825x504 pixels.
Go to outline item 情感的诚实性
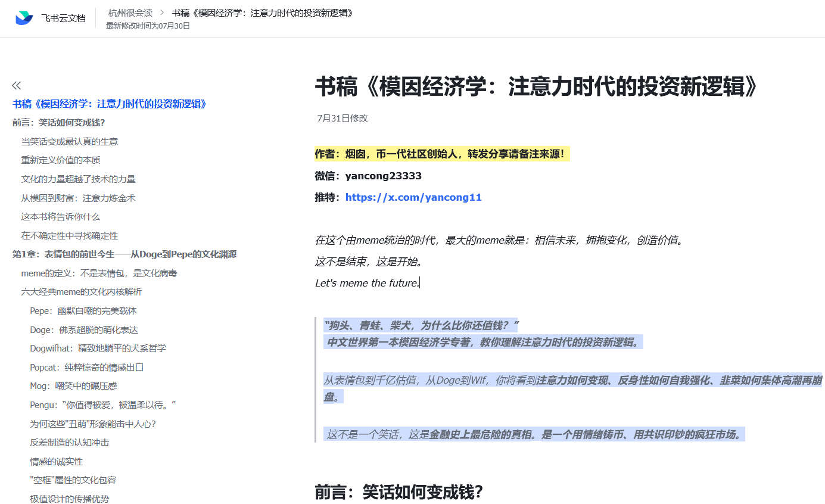coord(57,462)
